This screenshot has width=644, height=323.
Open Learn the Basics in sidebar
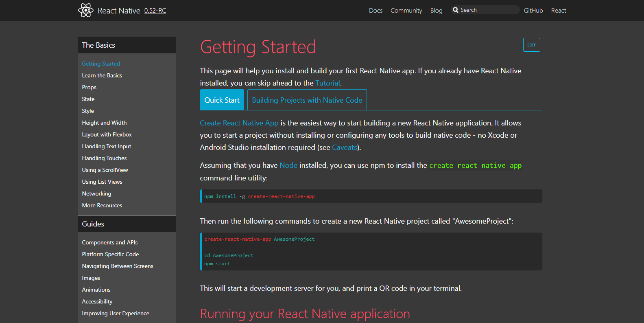click(102, 75)
